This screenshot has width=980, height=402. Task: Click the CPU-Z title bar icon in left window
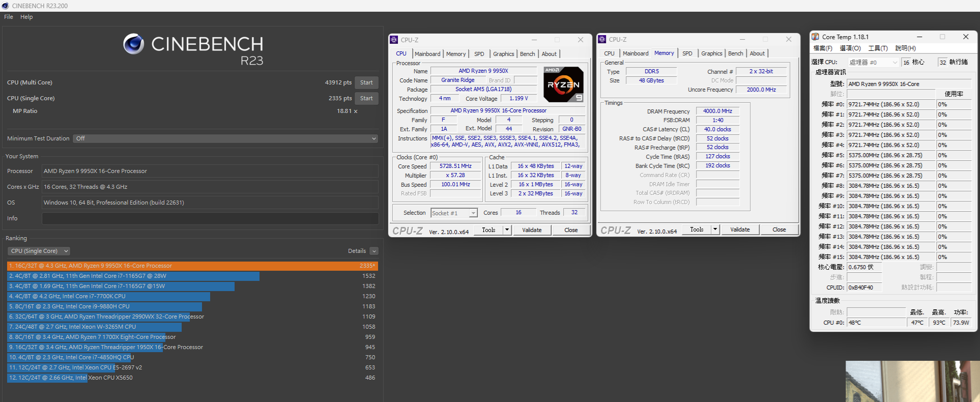click(x=394, y=40)
